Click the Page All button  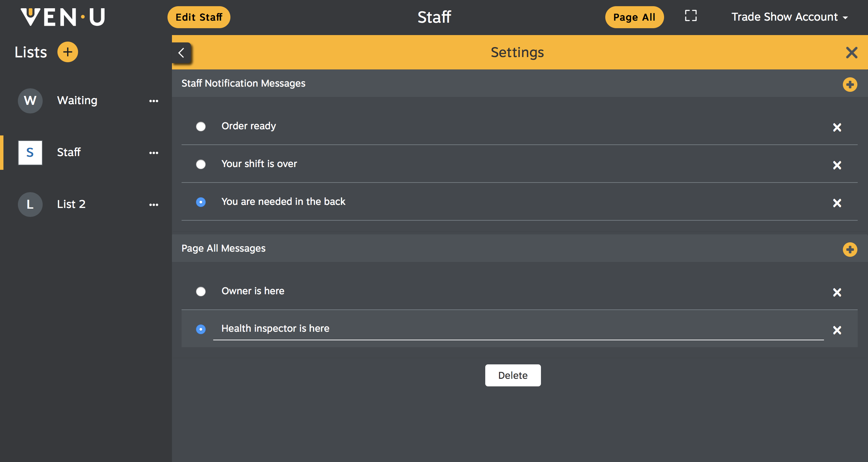pyautogui.click(x=634, y=17)
